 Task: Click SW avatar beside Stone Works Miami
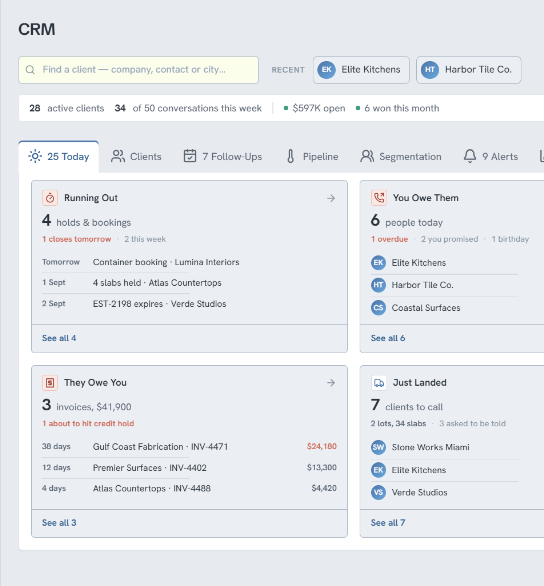pos(378,447)
